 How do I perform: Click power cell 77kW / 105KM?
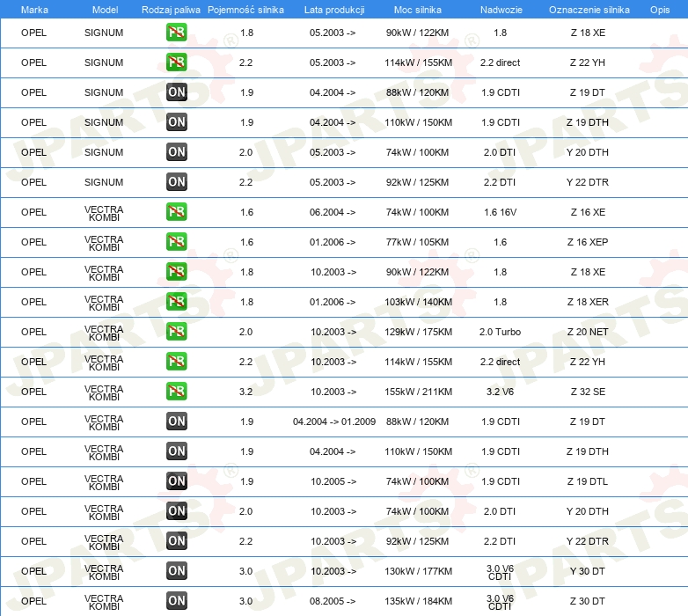417,242
